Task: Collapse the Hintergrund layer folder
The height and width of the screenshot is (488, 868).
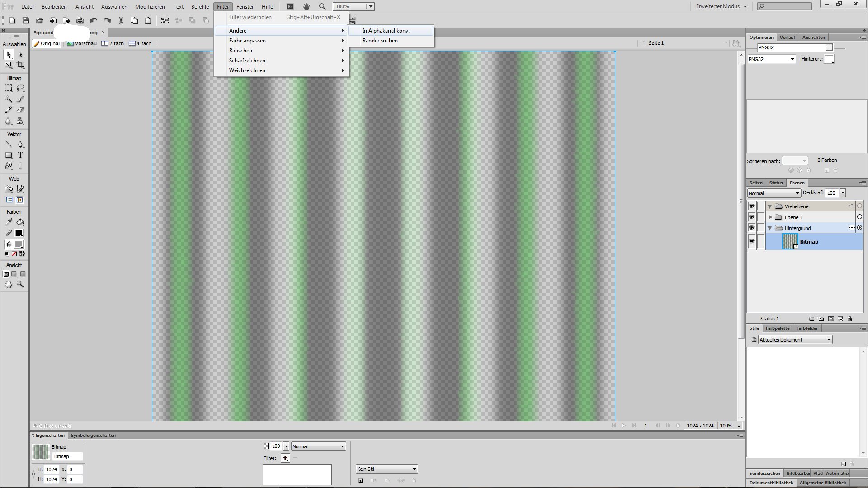Action: 769,228
